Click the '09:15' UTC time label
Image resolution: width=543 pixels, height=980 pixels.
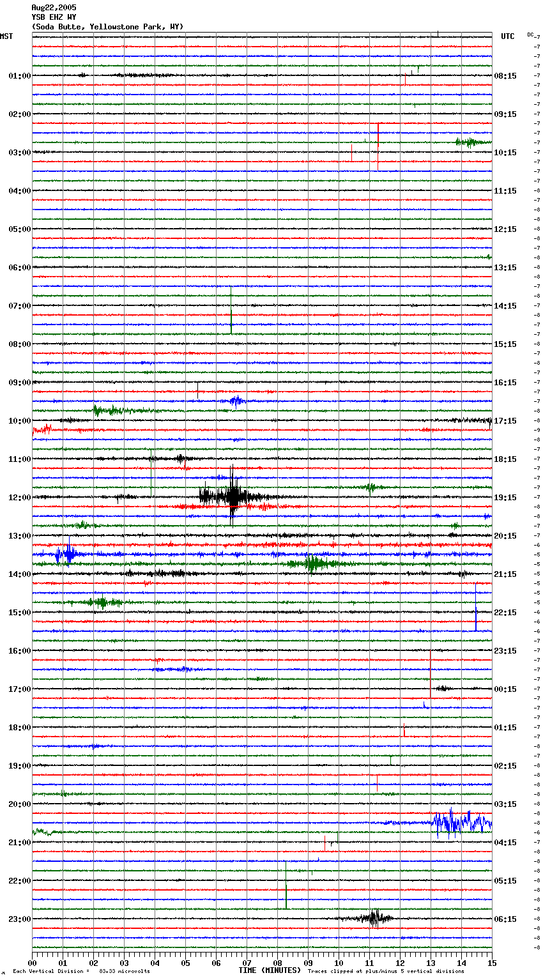(505, 114)
